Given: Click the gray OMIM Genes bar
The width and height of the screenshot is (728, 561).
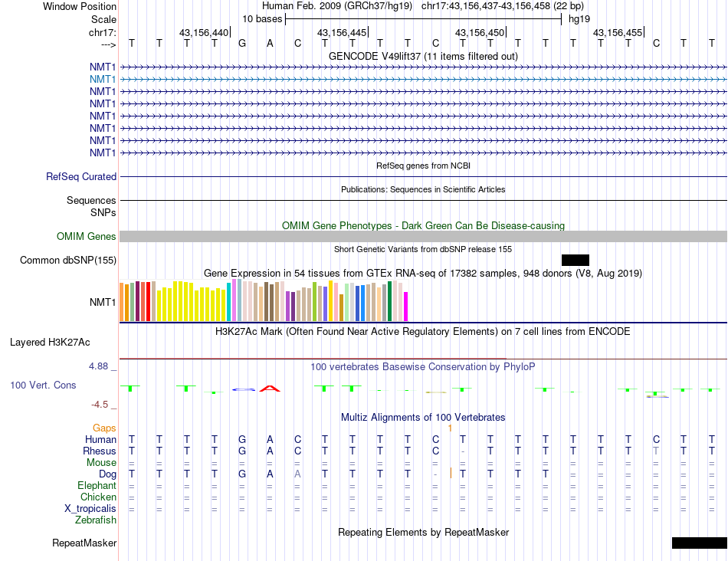Looking at the screenshot, I should coord(424,236).
